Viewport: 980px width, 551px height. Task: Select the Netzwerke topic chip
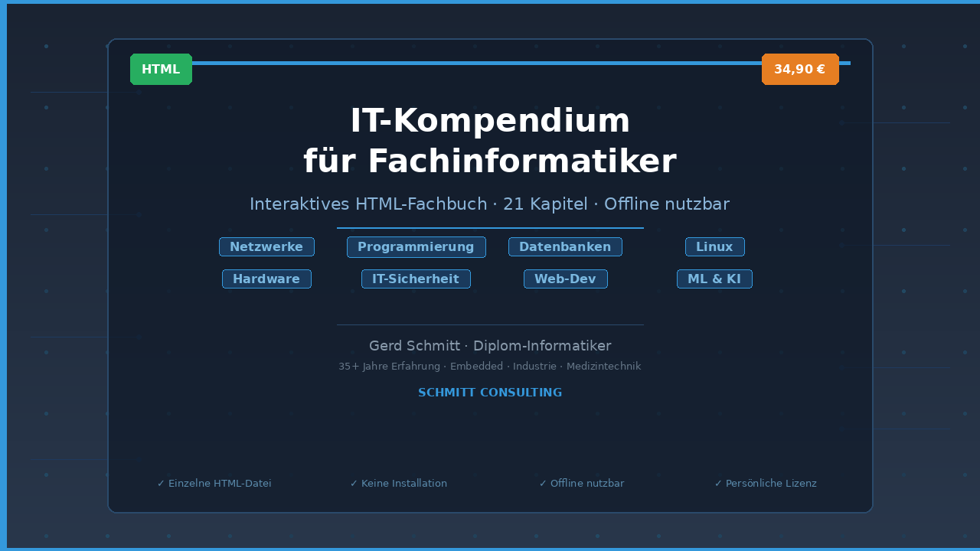click(x=266, y=246)
